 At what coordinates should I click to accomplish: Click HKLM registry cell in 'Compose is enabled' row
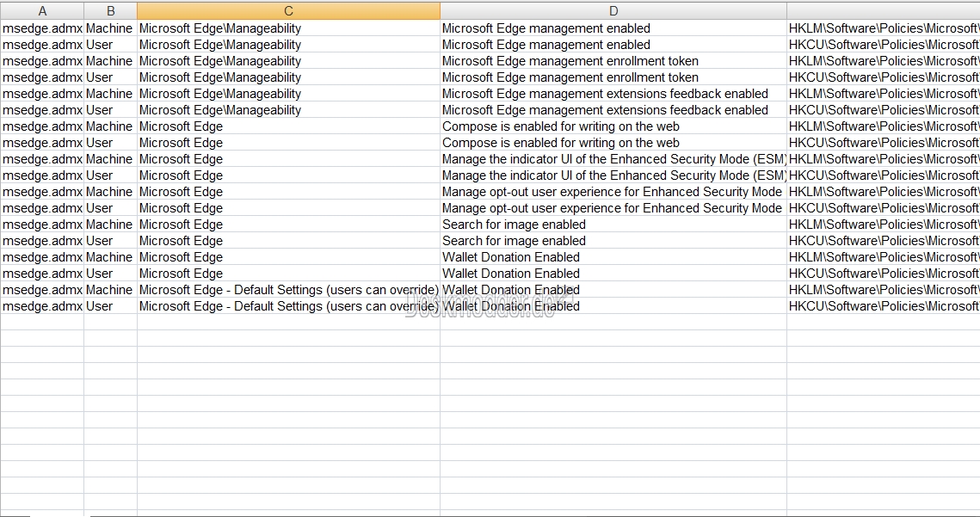coord(883,126)
